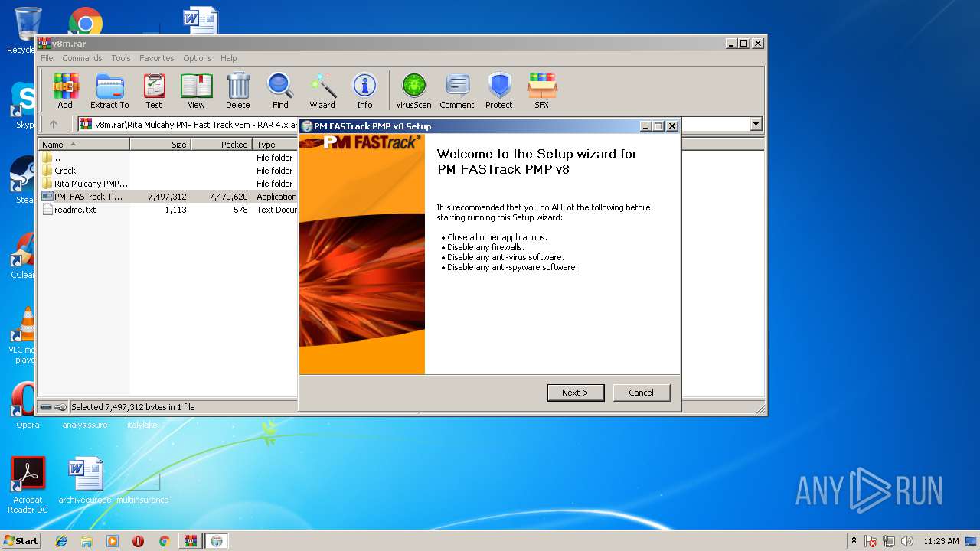Click the taskbar clock showing 11:23 AM

point(941,541)
